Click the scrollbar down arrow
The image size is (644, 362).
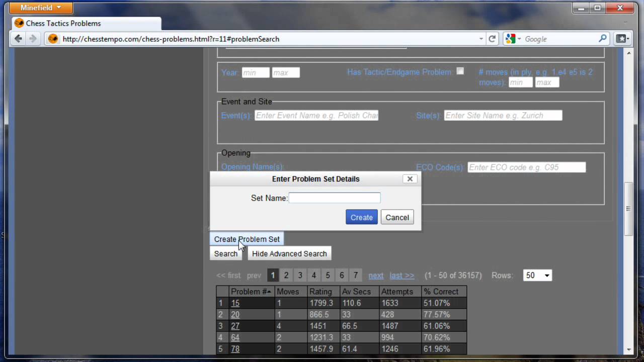coord(628,350)
